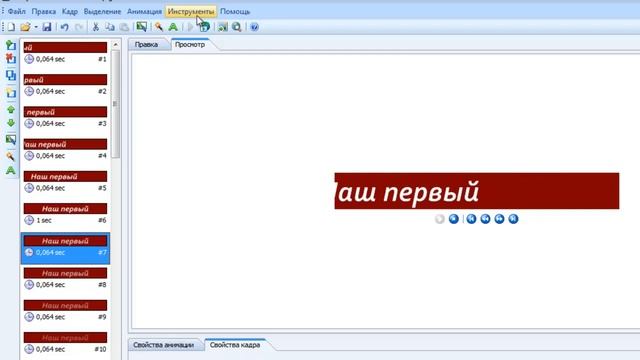Open the zoom magnifier tool
This screenshot has width=640, height=360.
click(x=237, y=27)
